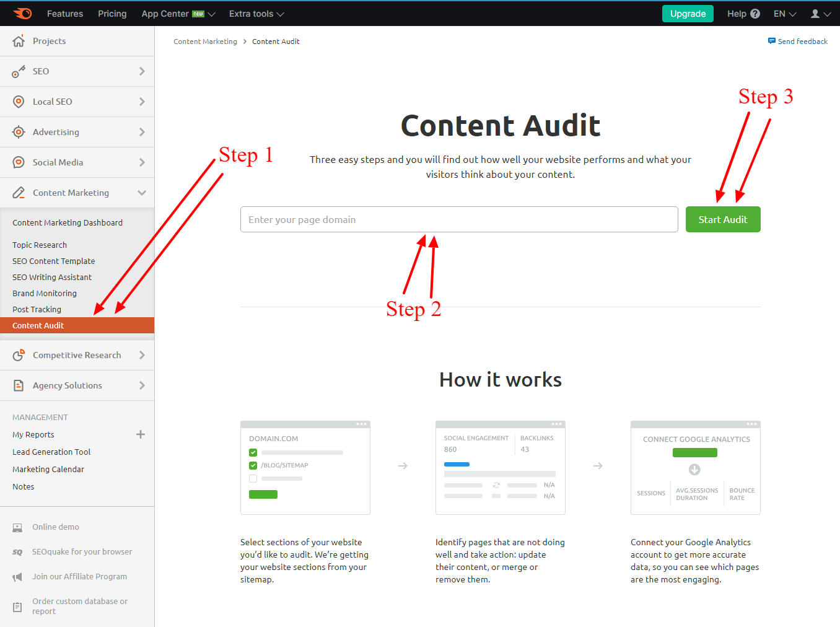Image resolution: width=840 pixels, height=627 pixels.
Task: Expand the Advertising section chevron
Action: (142, 132)
